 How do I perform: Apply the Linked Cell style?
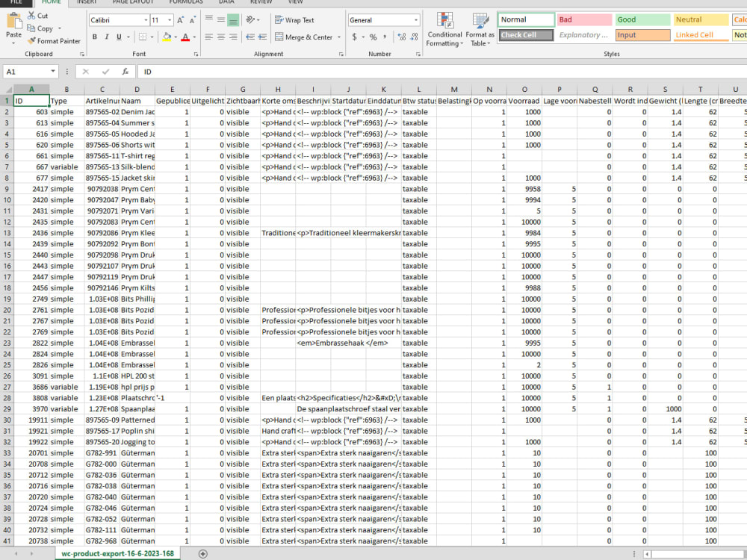[x=701, y=35]
